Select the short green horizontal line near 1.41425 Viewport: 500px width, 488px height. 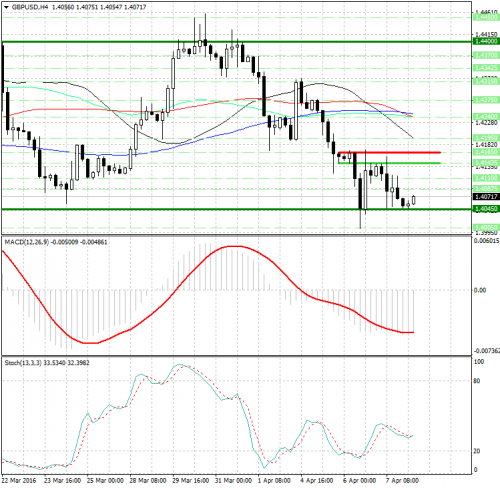pos(389,163)
